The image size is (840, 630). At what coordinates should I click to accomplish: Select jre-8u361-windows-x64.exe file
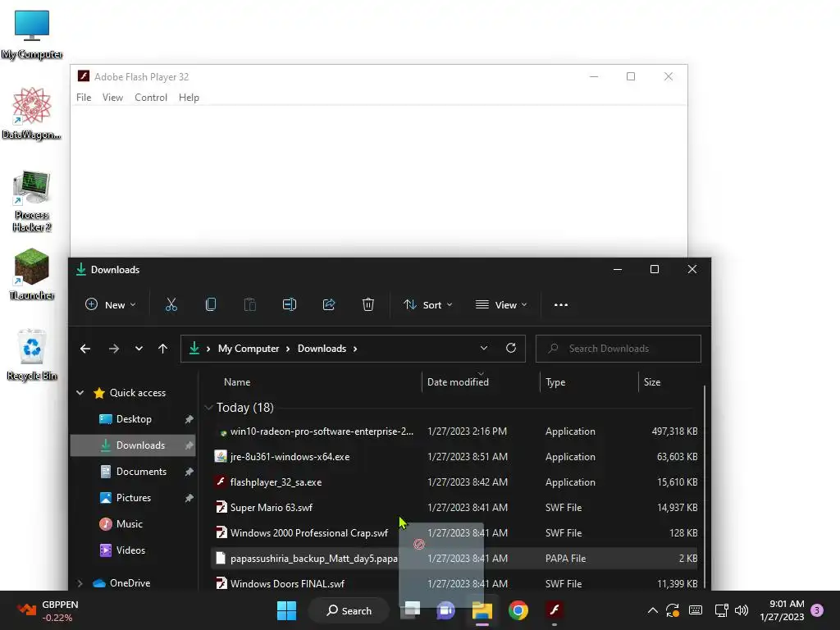pos(456,457)
